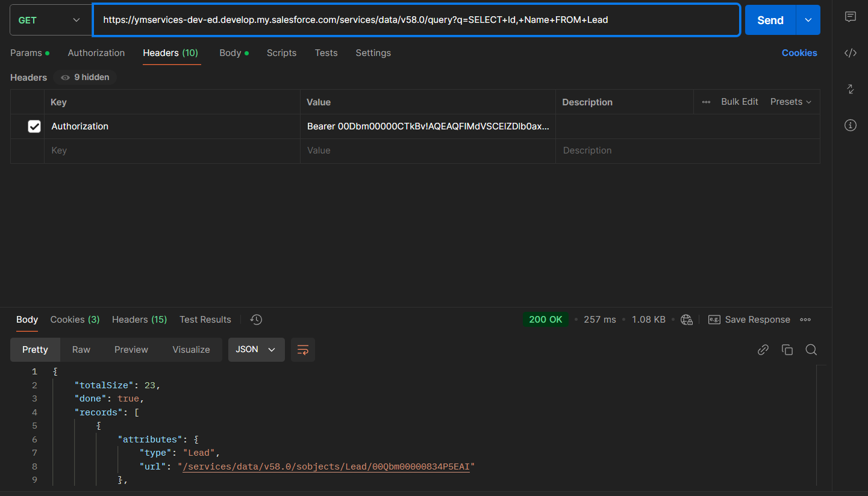Select the response Body tab
The height and width of the screenshot is (496, 868).
27,320
